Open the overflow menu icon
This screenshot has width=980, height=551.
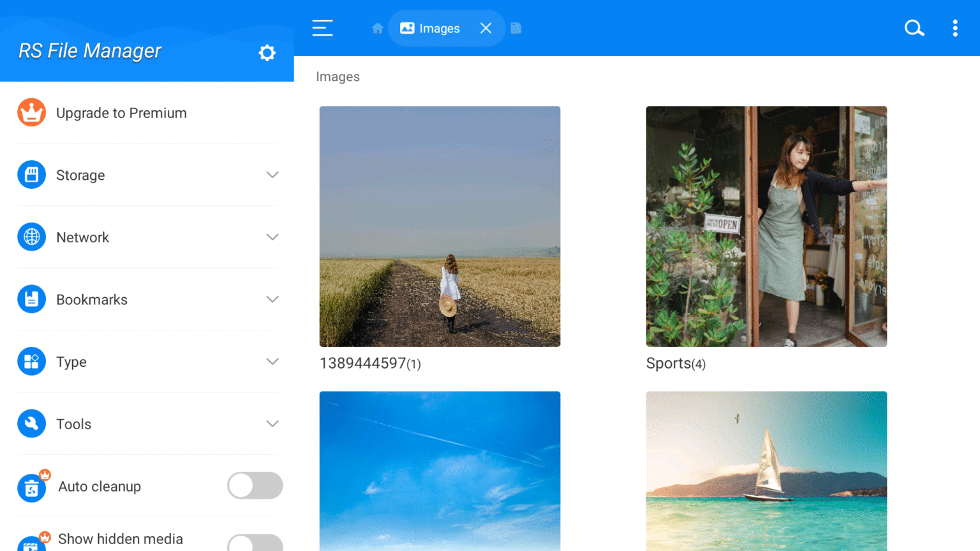tap(955, 28)
